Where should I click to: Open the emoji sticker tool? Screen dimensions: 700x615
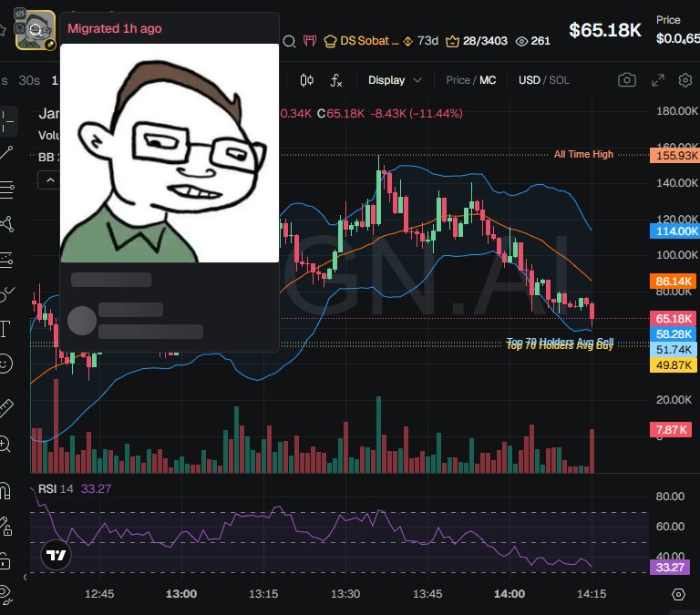click(5, 364)
